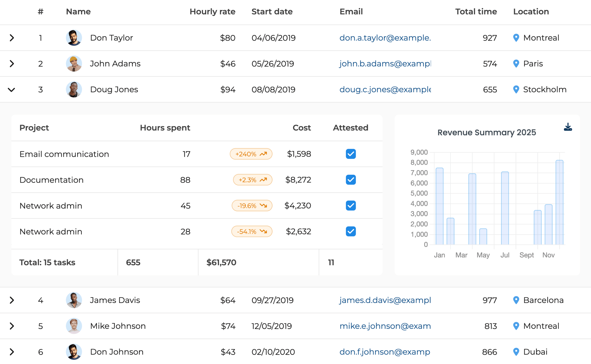
Task: Click the Barcelona location pin icon
Action: pyautogui.click(x=516, y=300)
